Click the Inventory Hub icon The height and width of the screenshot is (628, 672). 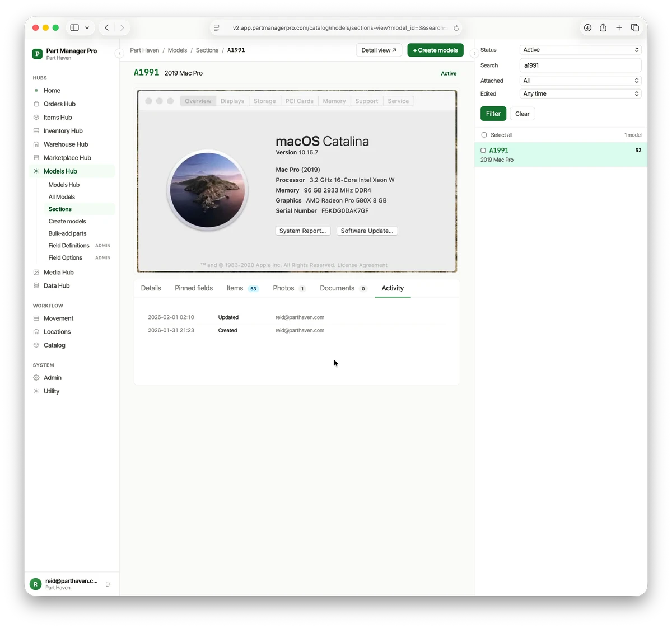click(x=36, y=131)
